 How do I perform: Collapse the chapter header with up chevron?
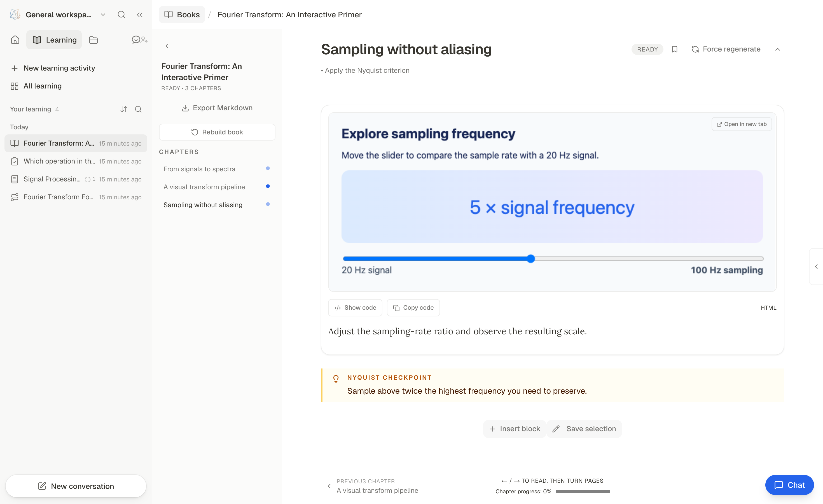(x=777, y=50)
